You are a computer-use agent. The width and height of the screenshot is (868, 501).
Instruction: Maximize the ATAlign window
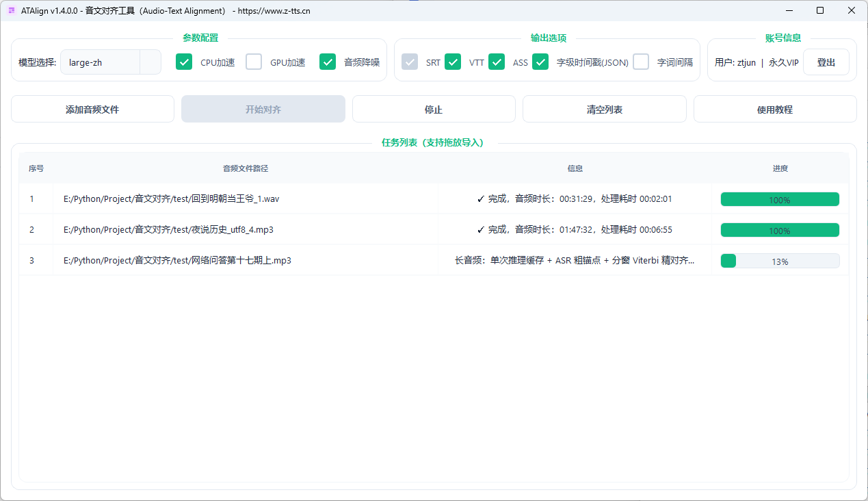point(820,10)
